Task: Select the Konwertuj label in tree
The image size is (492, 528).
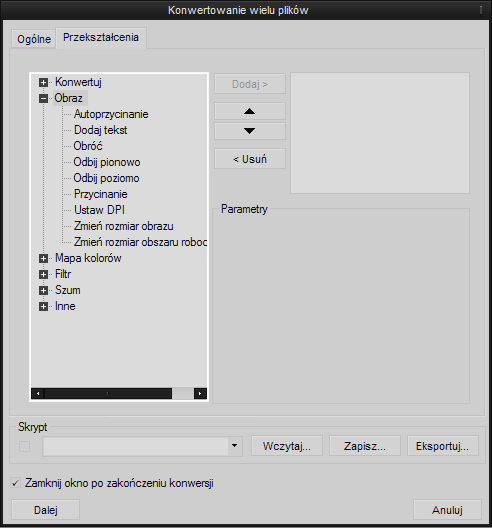Action: click(78, 82)
